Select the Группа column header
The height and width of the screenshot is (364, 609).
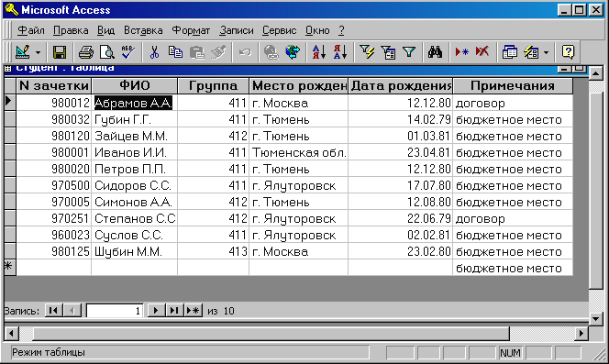tap(213, 85)
